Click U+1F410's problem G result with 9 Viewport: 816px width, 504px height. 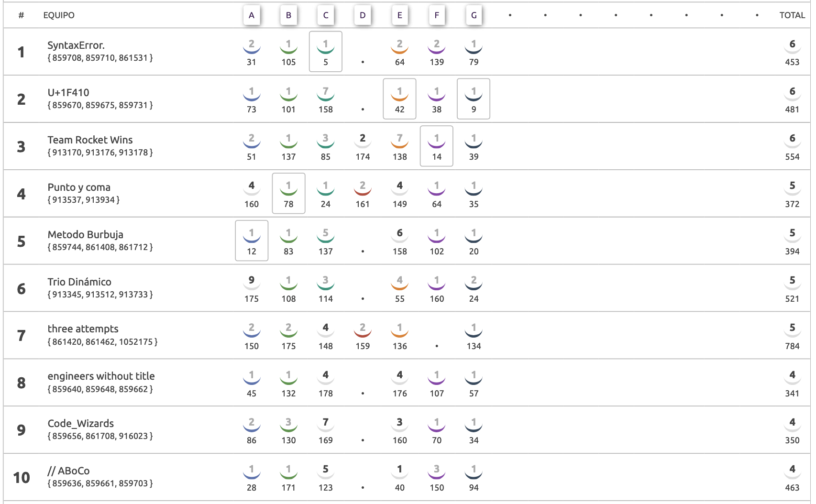point(474,99)
